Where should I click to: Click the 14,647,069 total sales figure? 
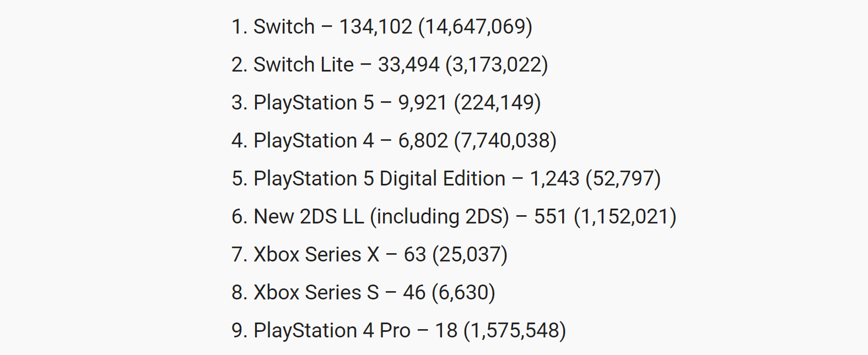[475, 26]
